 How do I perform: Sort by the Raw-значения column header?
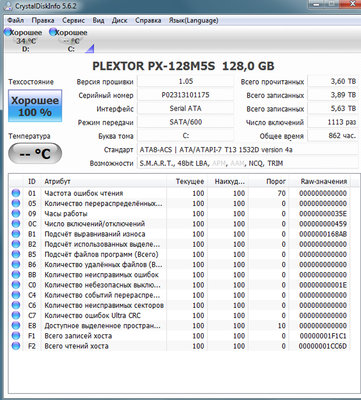(x=324, y=182)
